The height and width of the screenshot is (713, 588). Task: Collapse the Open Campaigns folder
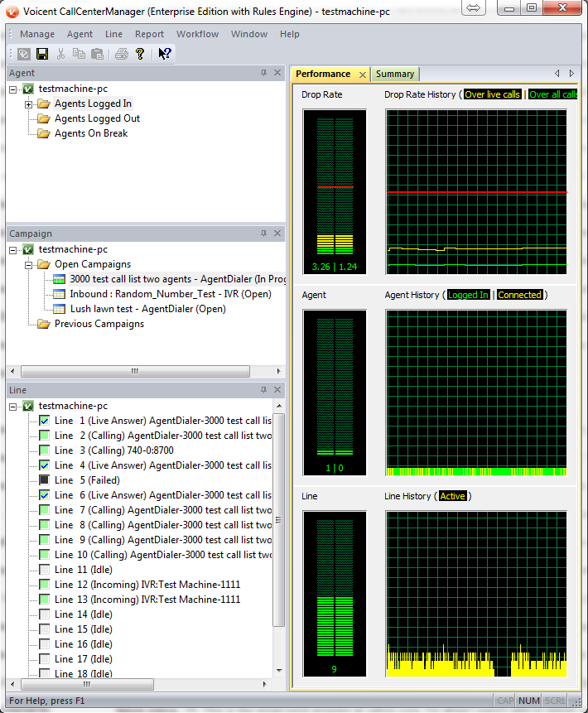tap(29, 265)
